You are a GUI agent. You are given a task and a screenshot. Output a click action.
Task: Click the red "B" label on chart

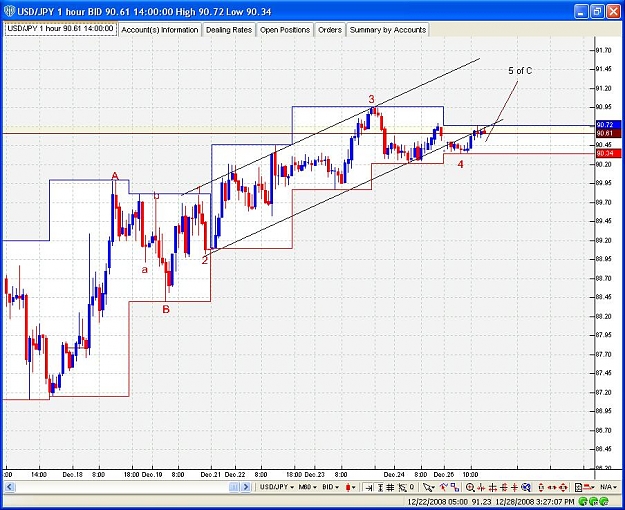coord(166,309)
